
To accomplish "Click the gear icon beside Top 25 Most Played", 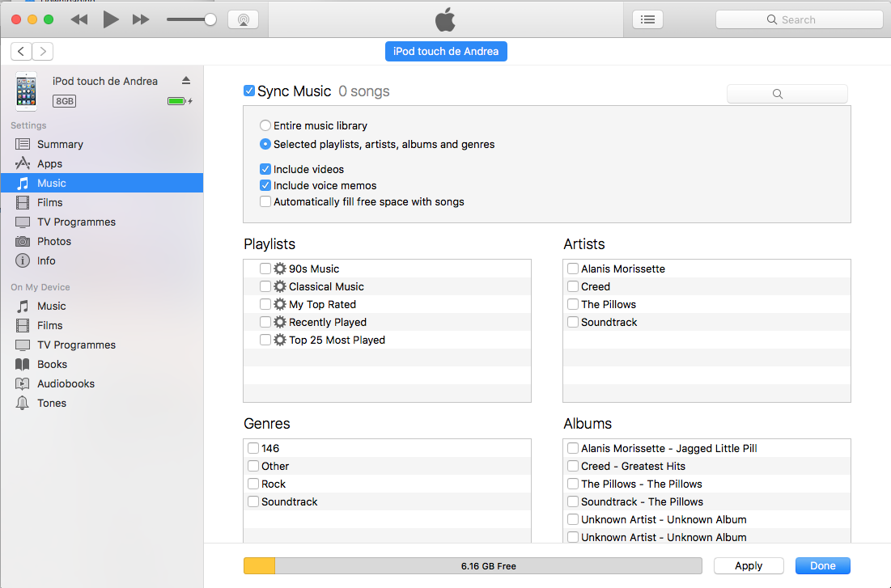I will (279, 340).
